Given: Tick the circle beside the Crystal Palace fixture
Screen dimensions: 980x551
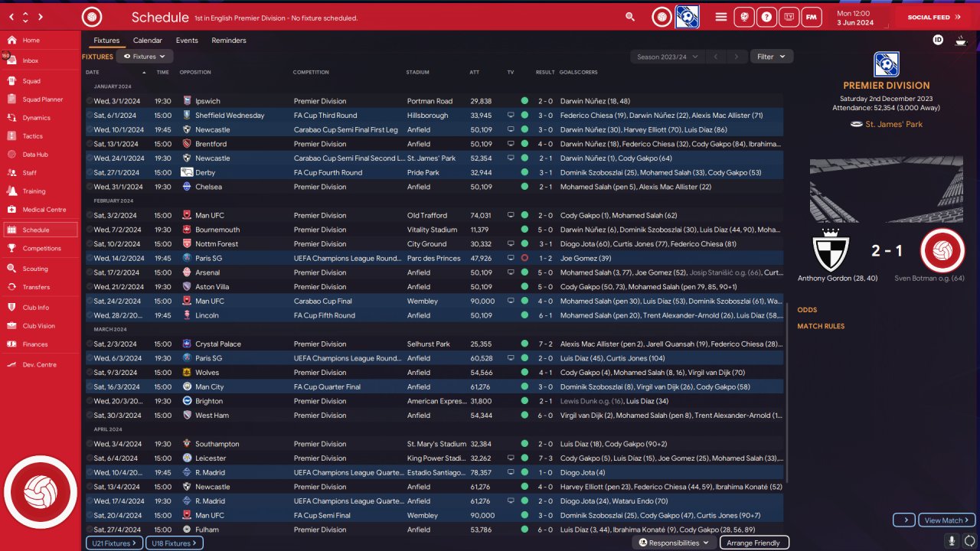Looking at the screenshot, I should click(x=89, y=344).
